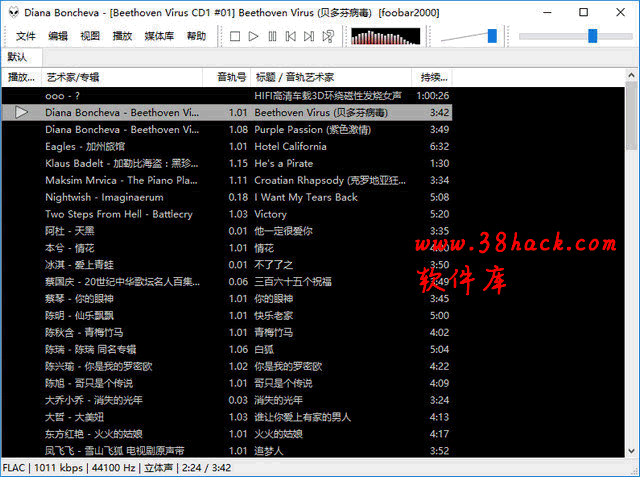
Task: Open the 帮助 menu
Action: [x=196, y=36]
